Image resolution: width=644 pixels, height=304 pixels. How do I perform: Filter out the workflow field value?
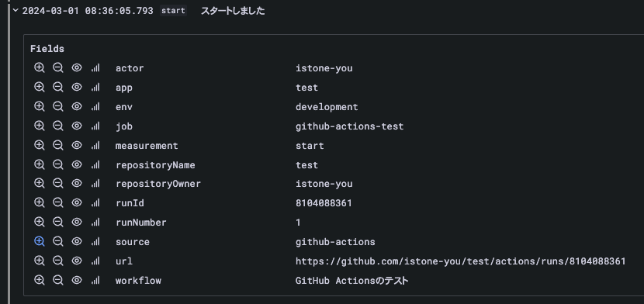point(58,280)
